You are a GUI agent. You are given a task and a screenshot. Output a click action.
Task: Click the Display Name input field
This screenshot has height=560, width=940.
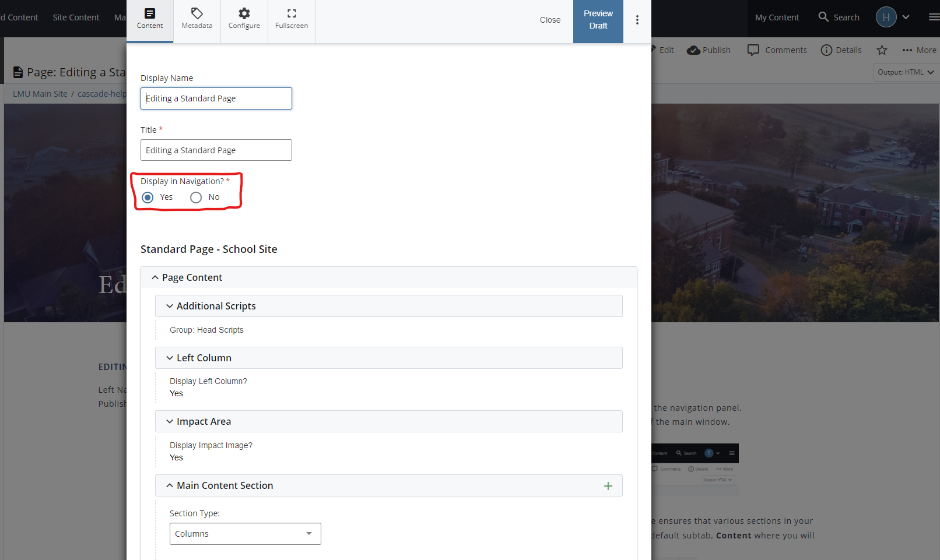click(x=216, y=98)
